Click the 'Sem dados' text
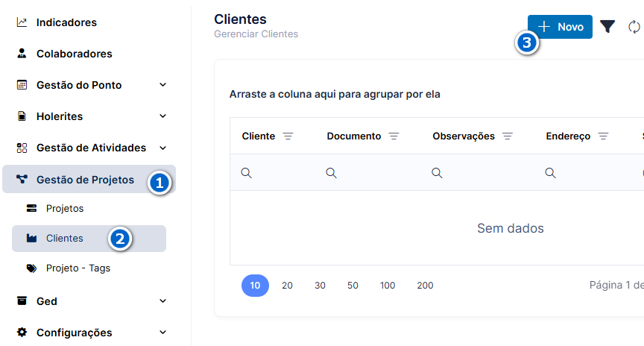Viewport: 644px width, 346px height. coord(511,228)
